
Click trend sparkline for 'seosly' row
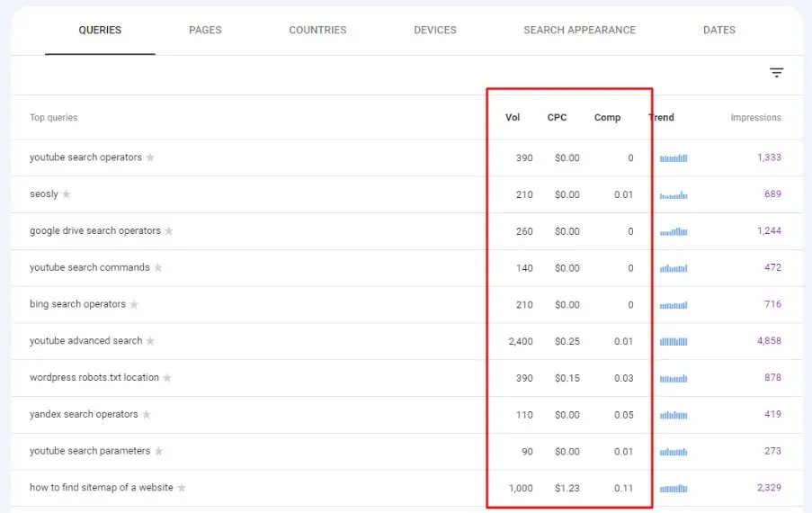tap(674, 194)
